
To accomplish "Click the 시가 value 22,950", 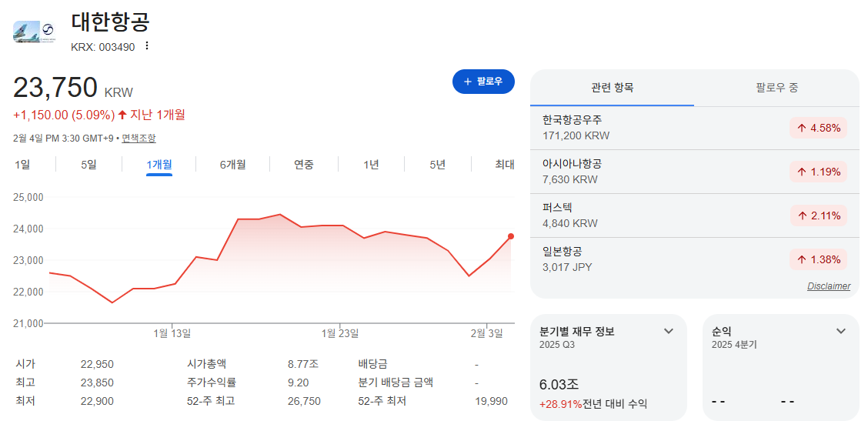I will (x=97, y=365).
